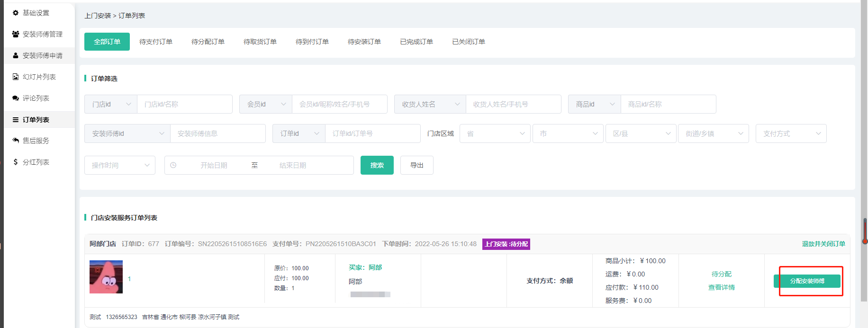Open the 支付方式 dropdown
Viewport: 868px width, 328px height.
pyautogui.click(x=791, y=133)
